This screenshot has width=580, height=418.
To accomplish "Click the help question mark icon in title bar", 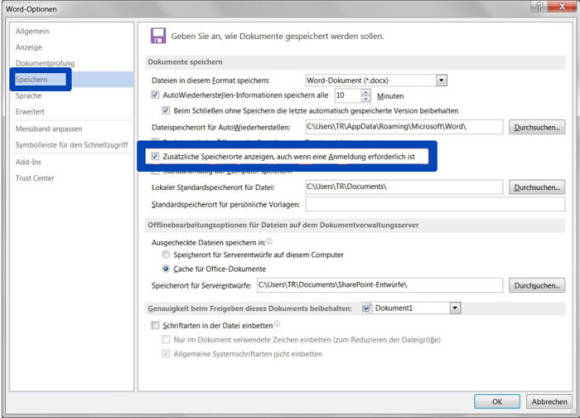I will point(539,6).
